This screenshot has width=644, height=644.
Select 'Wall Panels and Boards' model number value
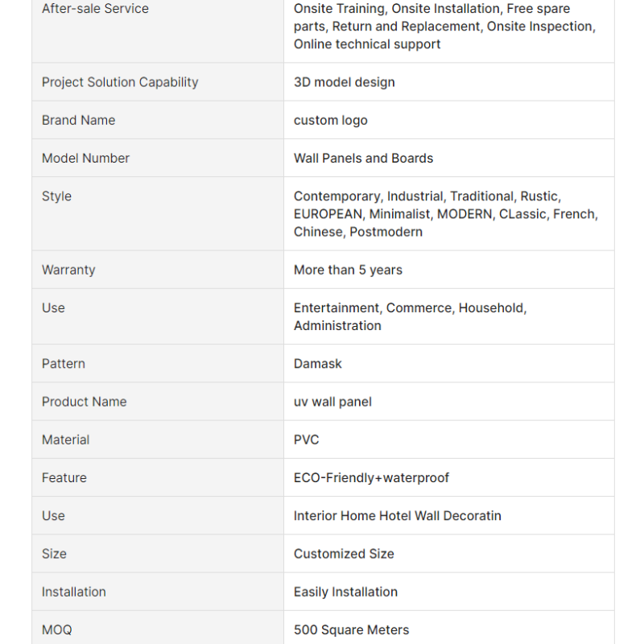click(x=364, y=158)
